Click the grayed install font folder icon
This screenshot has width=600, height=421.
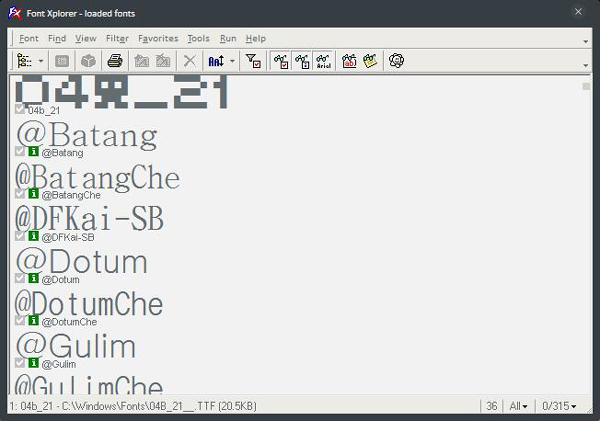tap(142, 61)
